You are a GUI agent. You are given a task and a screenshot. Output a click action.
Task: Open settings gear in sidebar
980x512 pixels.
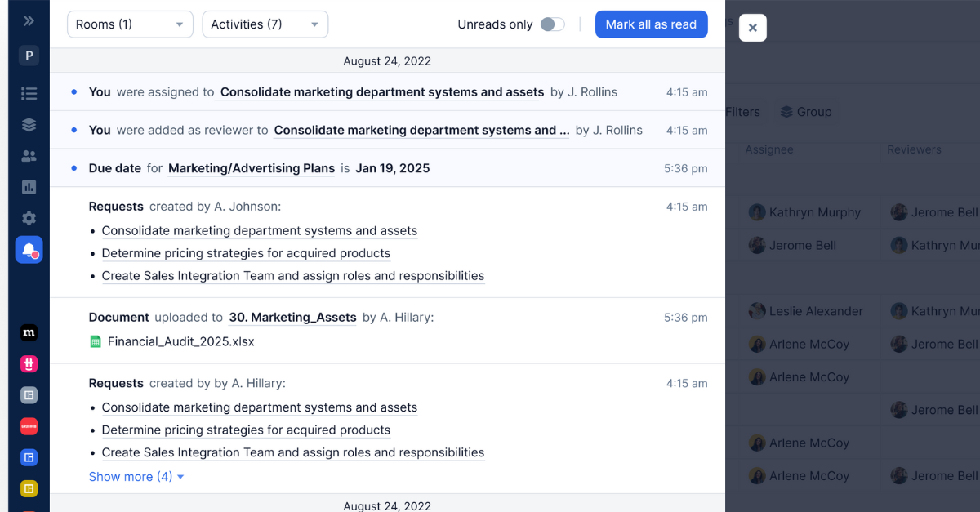tap(29, 218)
